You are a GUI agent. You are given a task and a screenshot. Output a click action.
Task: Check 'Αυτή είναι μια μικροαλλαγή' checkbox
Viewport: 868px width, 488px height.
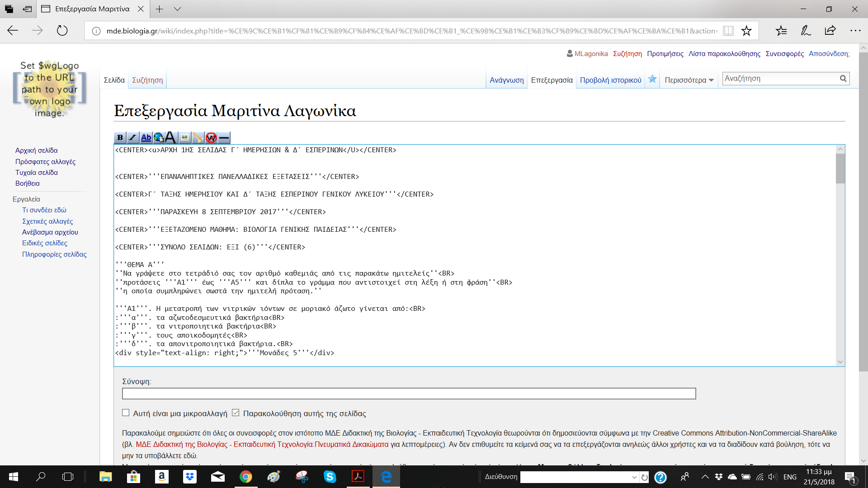tap(126, 413)
